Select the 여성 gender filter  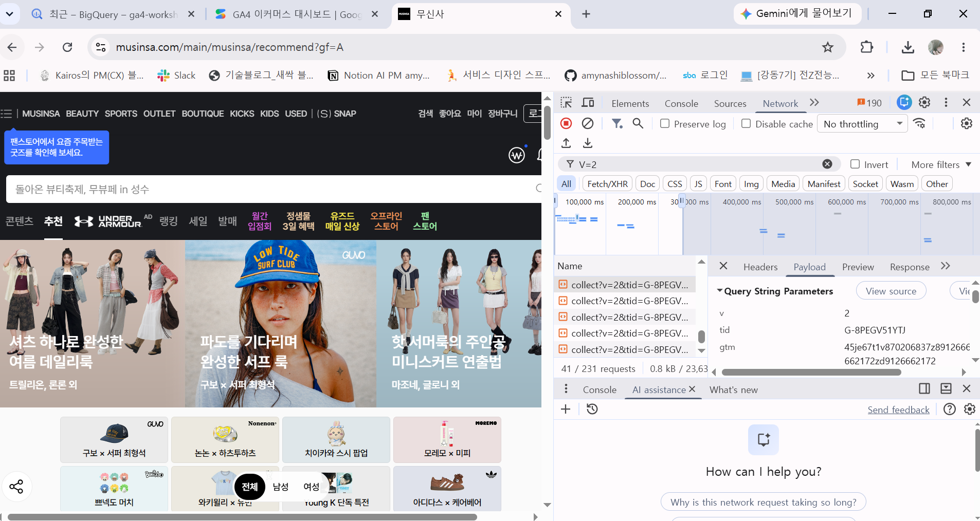click(312, 487)
